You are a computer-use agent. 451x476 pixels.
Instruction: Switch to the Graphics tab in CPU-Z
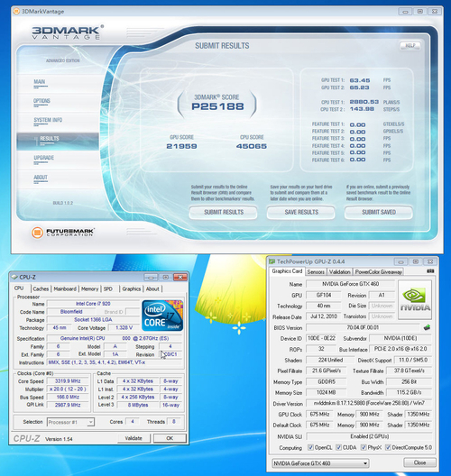point(131,288)
